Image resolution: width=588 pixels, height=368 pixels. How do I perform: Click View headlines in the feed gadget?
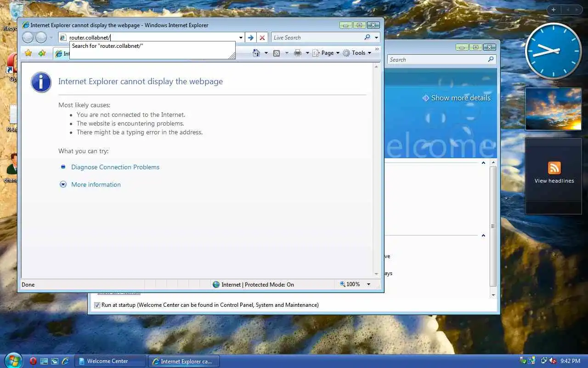pyautogui.click(x=554, y=181)
